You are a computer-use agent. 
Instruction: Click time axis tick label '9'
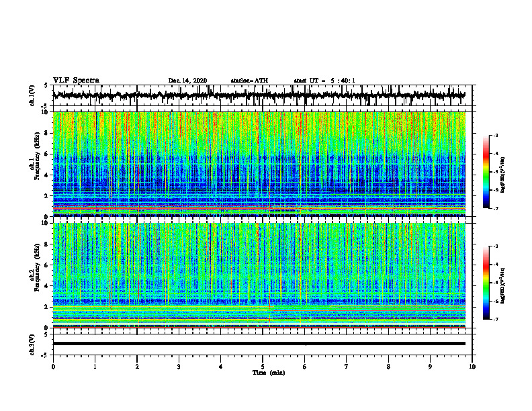430,367
